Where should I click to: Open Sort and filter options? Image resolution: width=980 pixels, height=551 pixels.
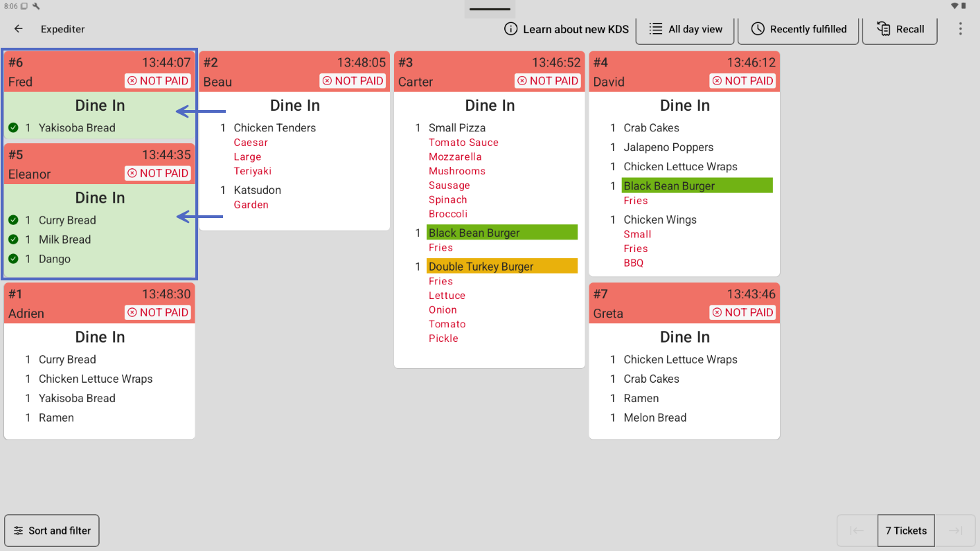[x=52, y=531]
